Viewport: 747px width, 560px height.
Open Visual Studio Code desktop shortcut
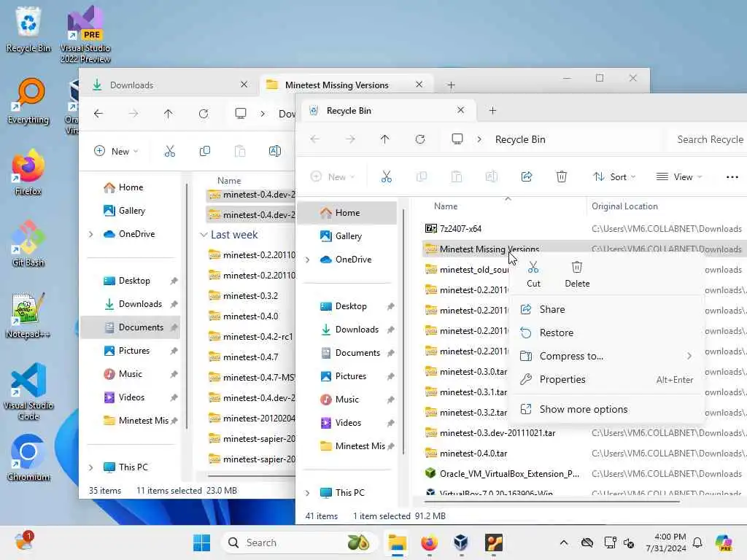[28, 392]
